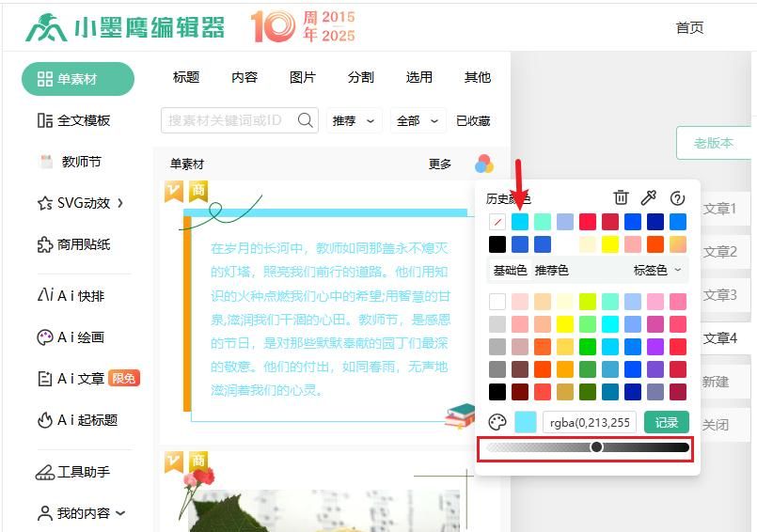This screenshot has height=532, width=757.
Task: Switch to the 图片 tab
Action: [303, 77]
